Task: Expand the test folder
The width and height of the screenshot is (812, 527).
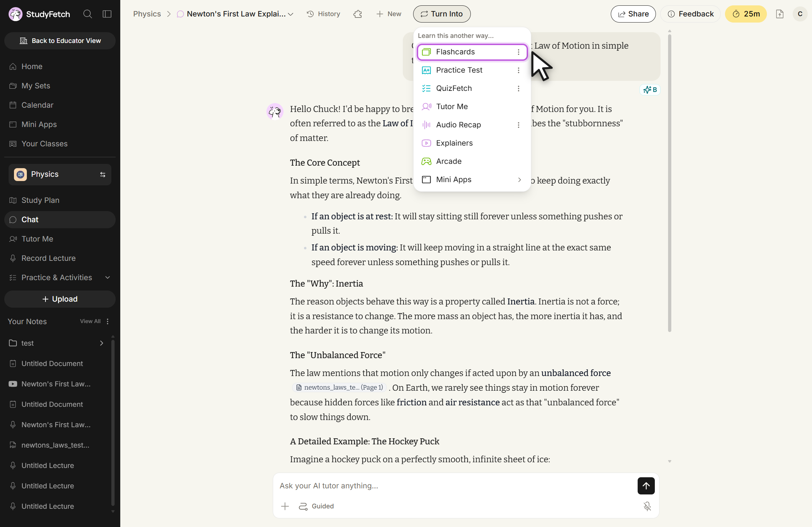Action: click(57, 343)
